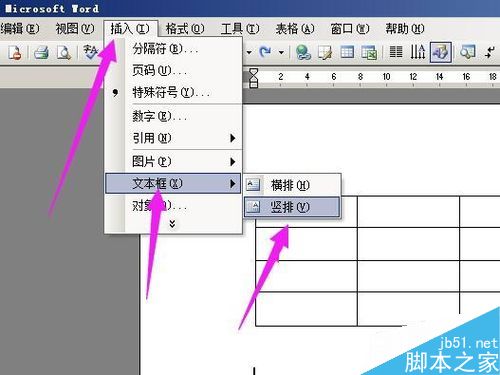The image size is (500, 375).
Task: Click the Tables and Borders icon
Action: (325, 52)
